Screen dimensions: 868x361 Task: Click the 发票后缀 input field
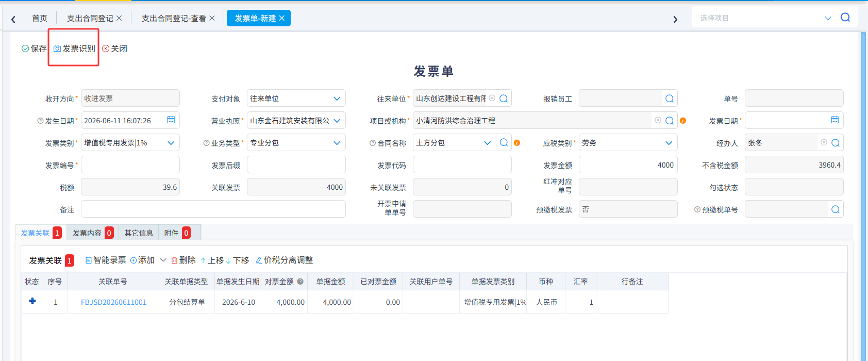pyautogui.click(x=296, y=165)
